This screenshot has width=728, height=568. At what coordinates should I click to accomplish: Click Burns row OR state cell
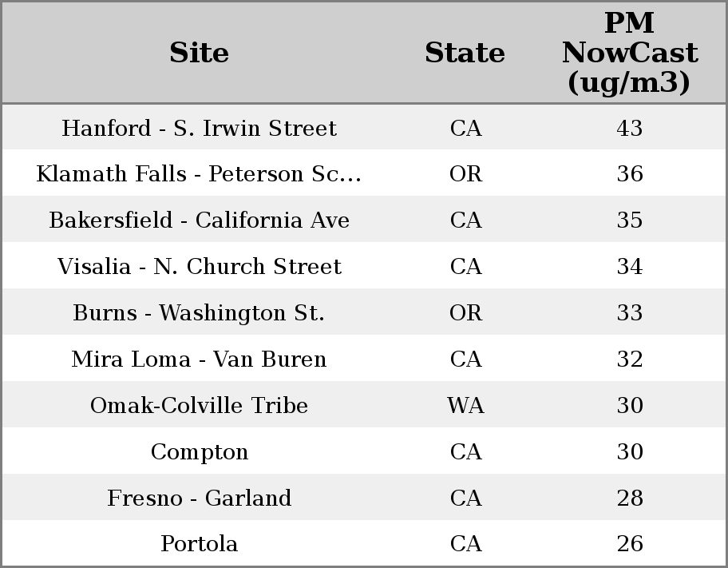(465, 313)
